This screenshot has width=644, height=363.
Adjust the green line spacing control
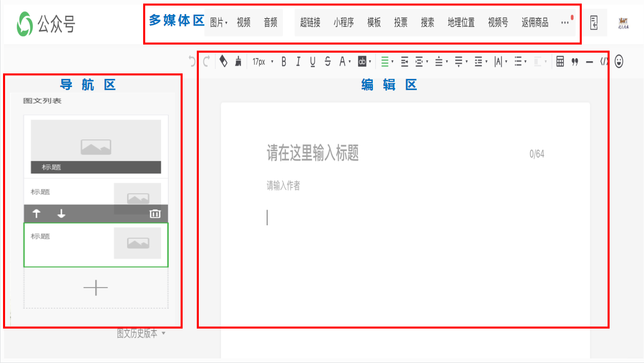coord(387,61)
